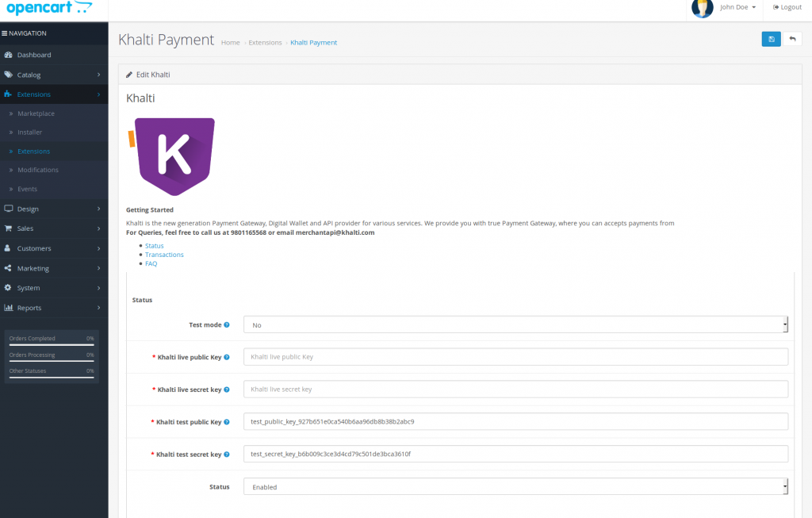The width and height of the screenshot is (812, 518).
Task: Expand the Catalog menu in sidebar
Action: (x=54, y=75)
